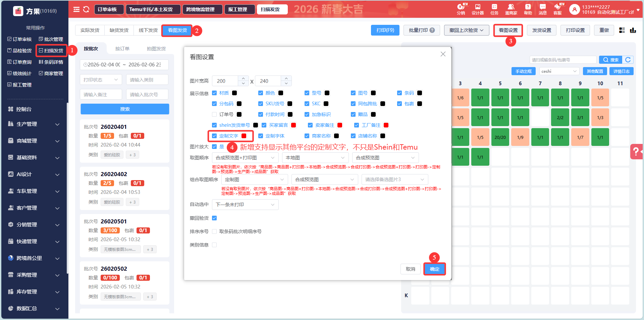Open 看图设置 button in toolbar
The width and height of the screenshot is (644, 320).
(x=508, y=30)
